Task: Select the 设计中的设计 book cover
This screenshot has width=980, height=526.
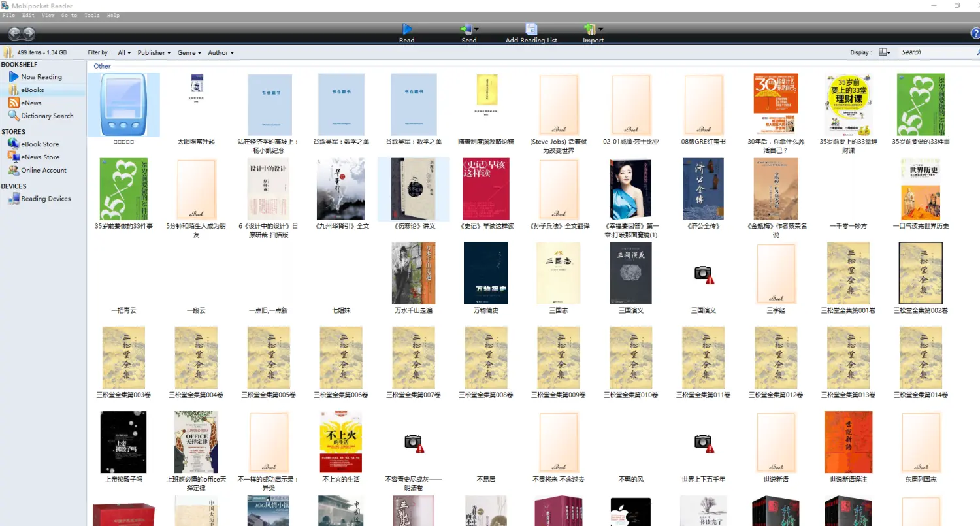Action: pyautogui.click(x=269, y=189)
